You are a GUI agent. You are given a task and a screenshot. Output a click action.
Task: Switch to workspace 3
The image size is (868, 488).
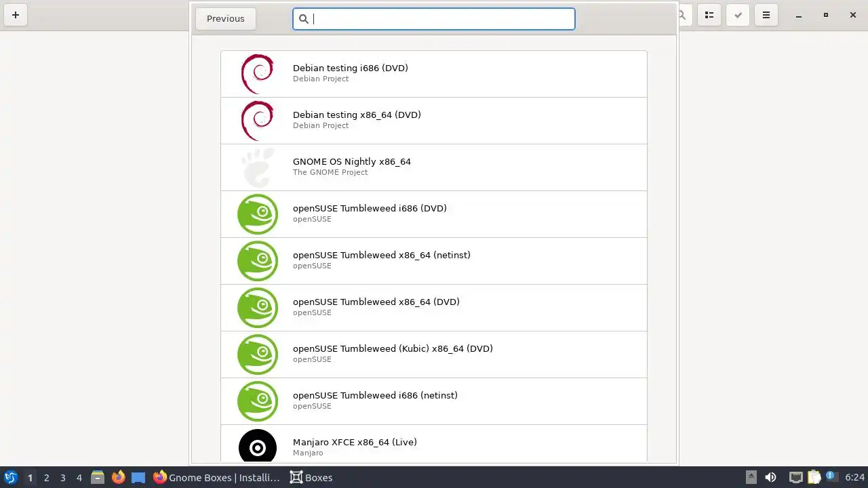(x=62, y=478)
